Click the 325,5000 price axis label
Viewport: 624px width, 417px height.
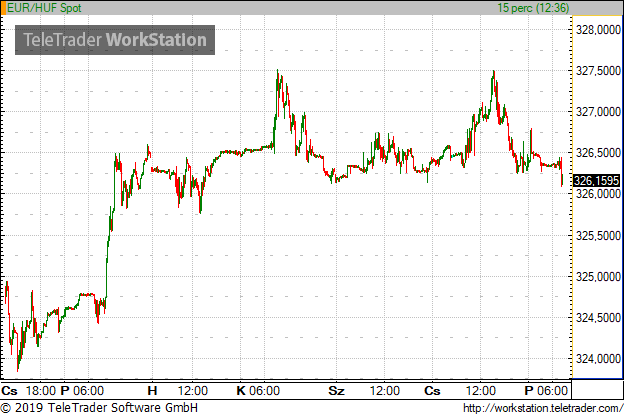(x=598, y=236)
